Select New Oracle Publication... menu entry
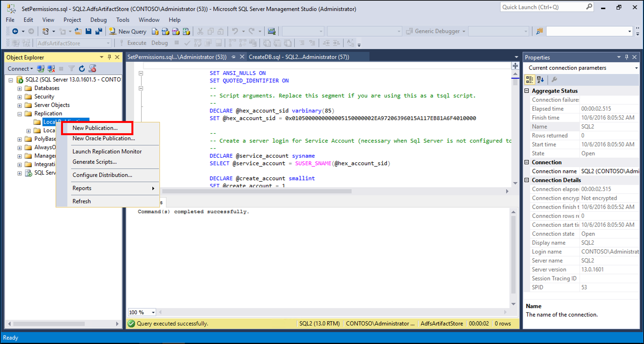644x344 pixels. 103,138
